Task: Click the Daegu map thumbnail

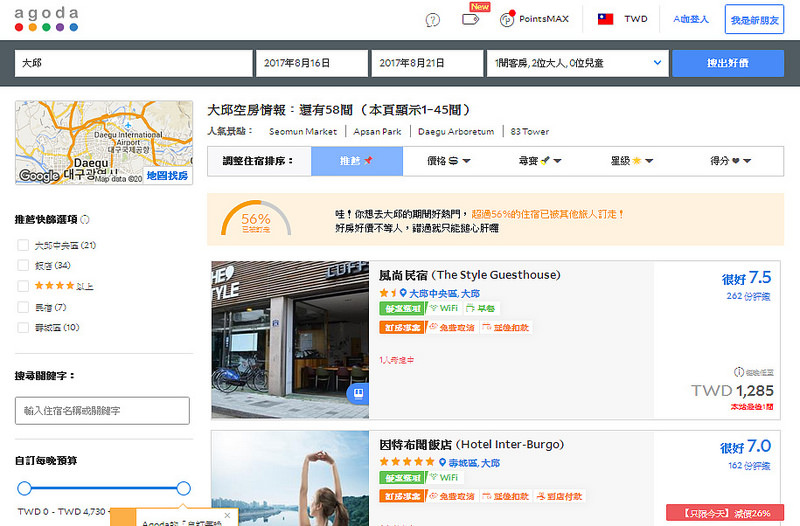Action: pyautogui.click(x=104, y=142)
